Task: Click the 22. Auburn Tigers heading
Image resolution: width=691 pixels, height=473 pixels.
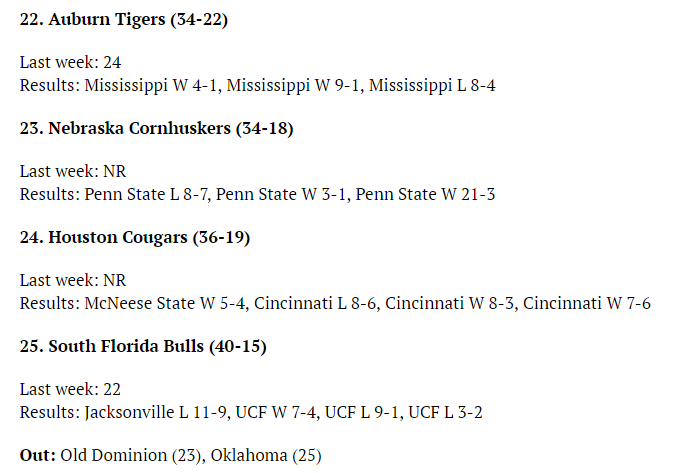Action: (x=123, y=20)
